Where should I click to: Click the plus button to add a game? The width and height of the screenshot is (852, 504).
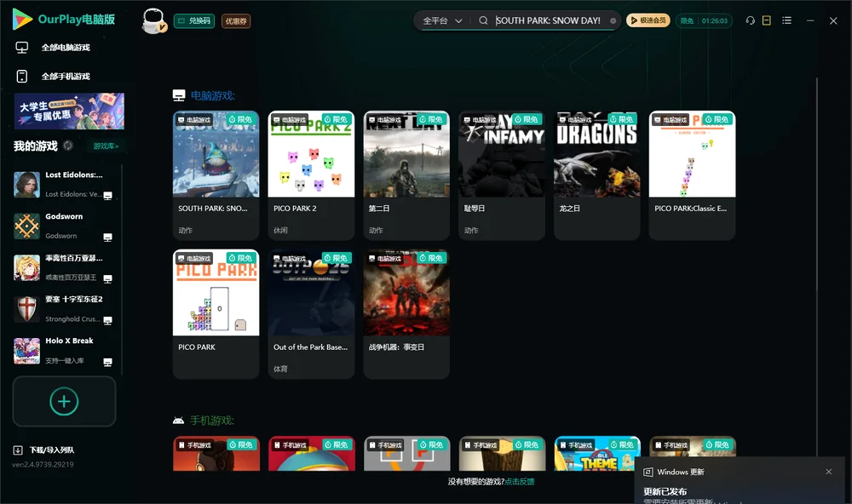tap(64, 401)
